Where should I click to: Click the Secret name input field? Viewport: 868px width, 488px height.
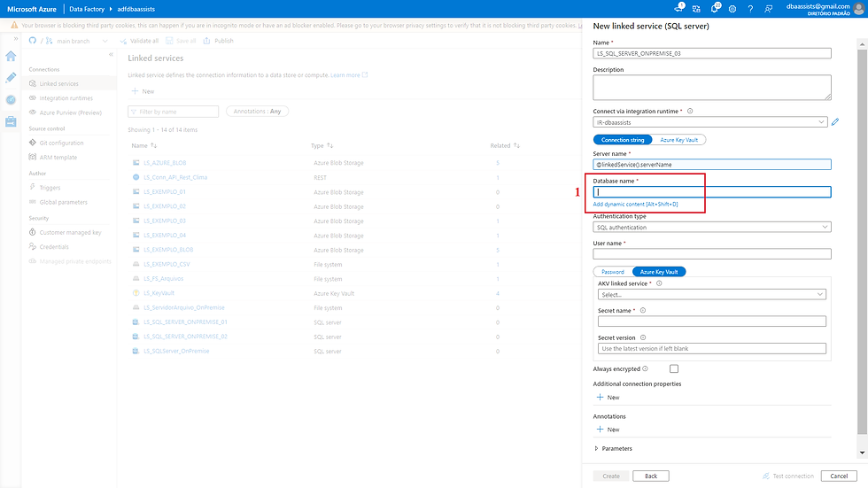[x=712, y=321]
